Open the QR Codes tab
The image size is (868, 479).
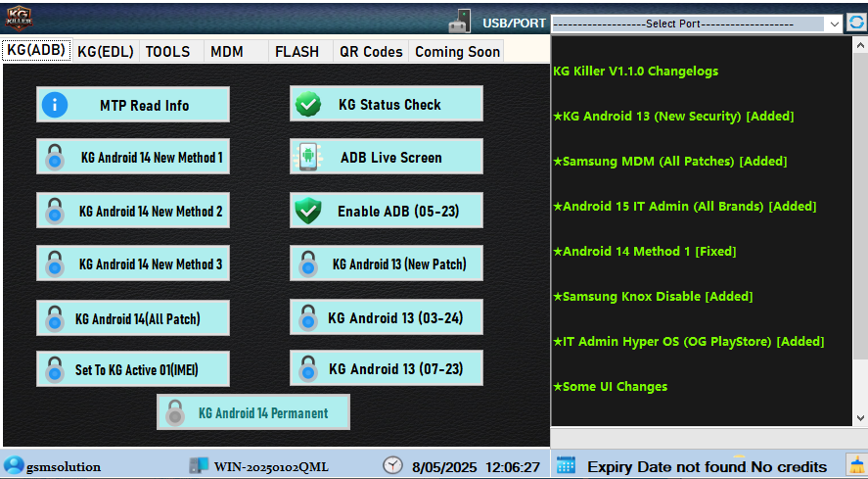pyautogui.click(x=371, y=52)
